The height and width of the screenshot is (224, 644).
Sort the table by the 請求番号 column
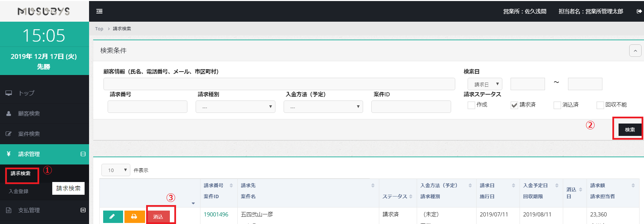point(231,185)
